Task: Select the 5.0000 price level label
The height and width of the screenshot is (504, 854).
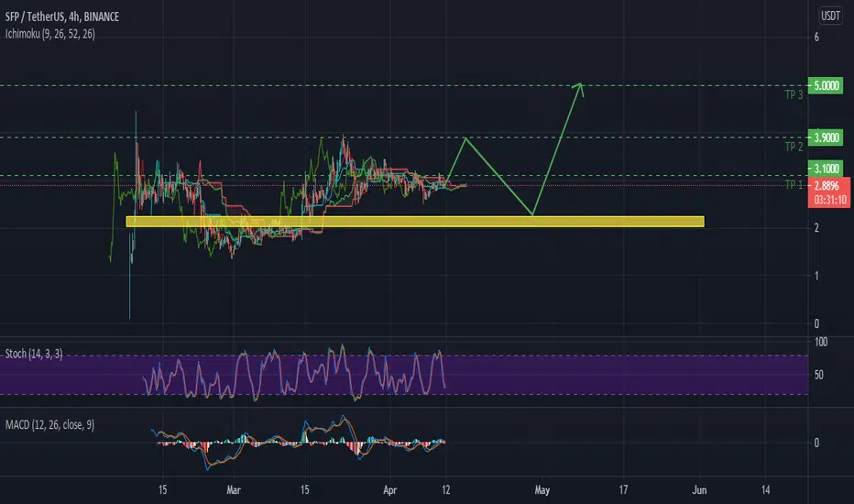Action: tap(826, 85)
